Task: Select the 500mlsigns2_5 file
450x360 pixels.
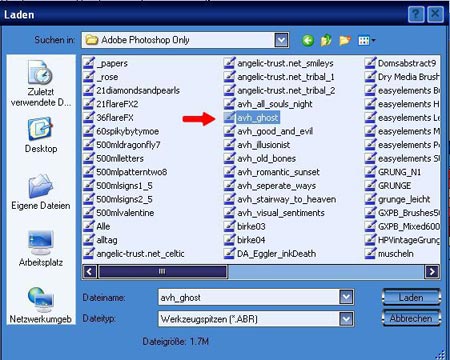Action: click(x=118, y=199)
